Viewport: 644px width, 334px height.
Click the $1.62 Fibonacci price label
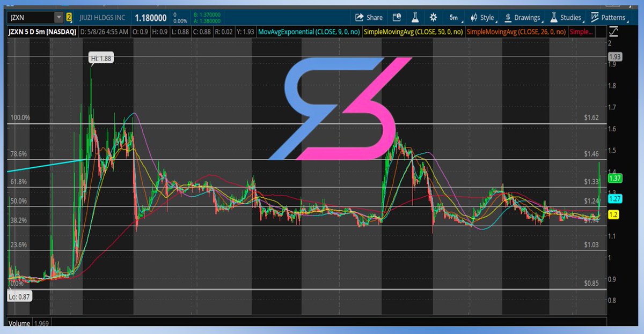coord(591,117)
